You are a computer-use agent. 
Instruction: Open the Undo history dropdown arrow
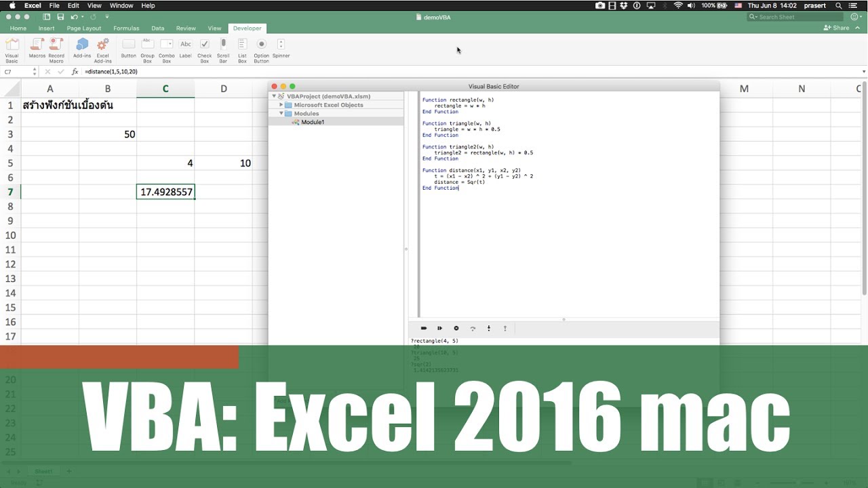(82, 17)
